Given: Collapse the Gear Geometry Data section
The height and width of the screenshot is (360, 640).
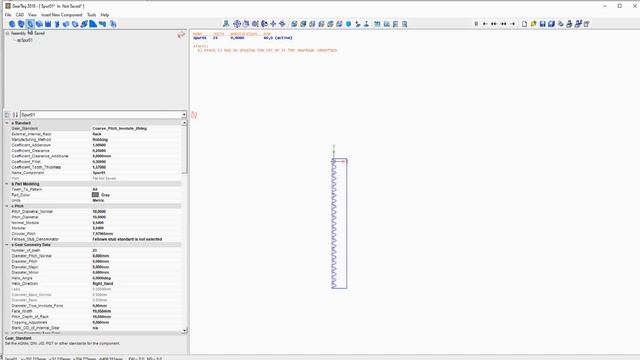Looking at the screenshot, I should pyautogui.click(x=7, y=244).
